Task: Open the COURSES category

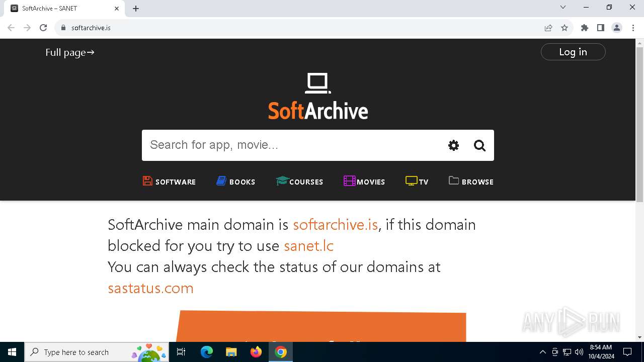Action: [299, 182]
